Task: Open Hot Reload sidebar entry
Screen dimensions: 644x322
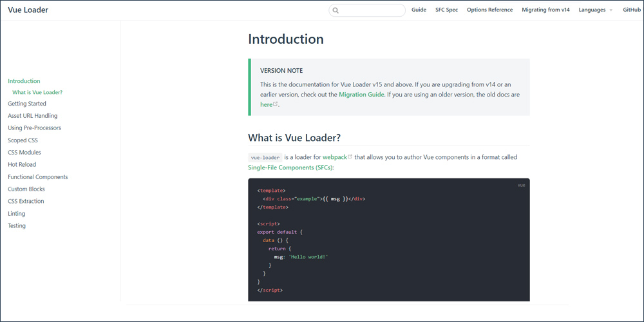Action: click(22, 165)
